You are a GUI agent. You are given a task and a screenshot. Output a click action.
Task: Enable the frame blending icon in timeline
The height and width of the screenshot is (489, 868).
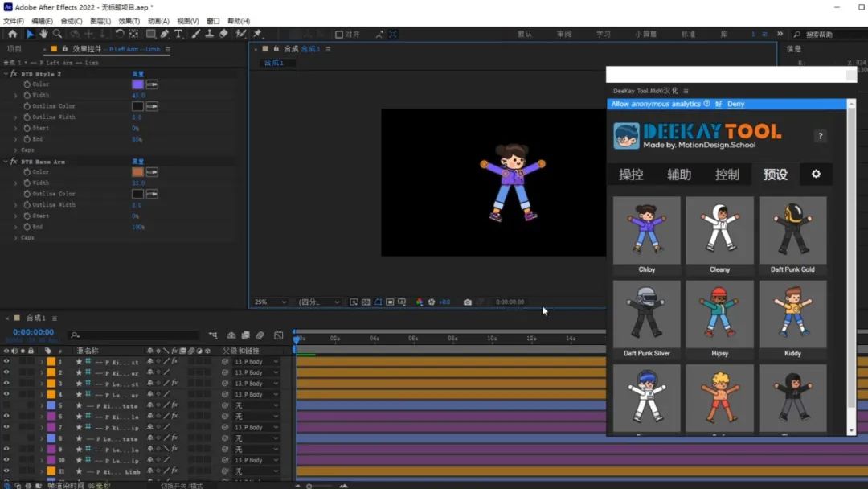pos(245,335)
